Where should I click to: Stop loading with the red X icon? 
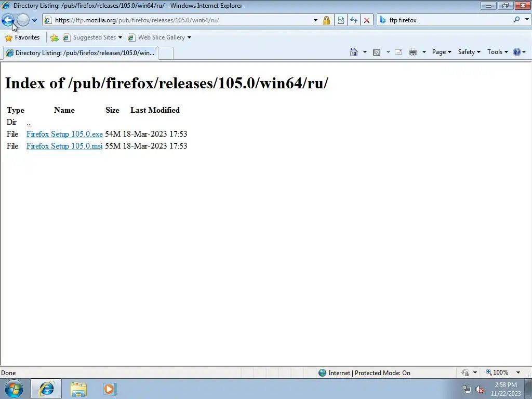point(366,20)
